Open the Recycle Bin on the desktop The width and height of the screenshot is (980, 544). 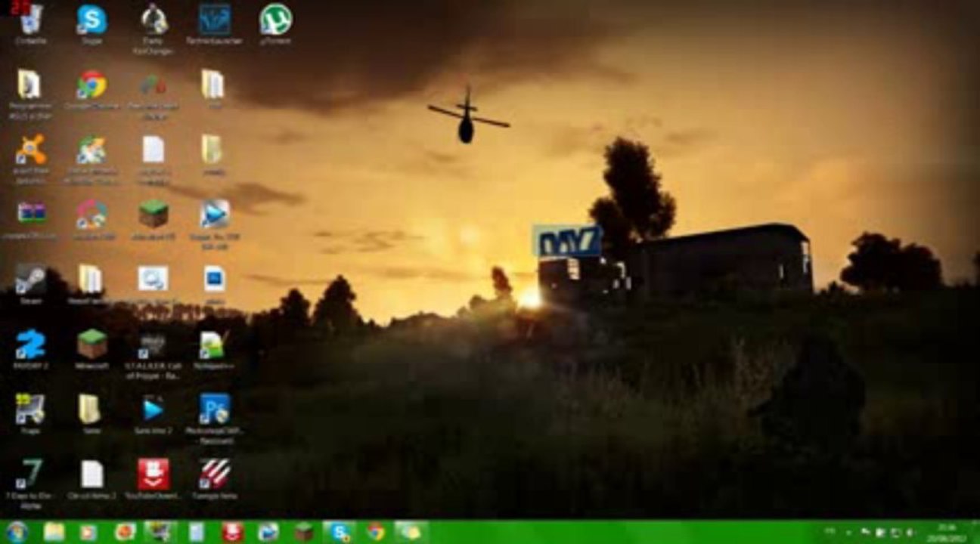click(31, 20)
